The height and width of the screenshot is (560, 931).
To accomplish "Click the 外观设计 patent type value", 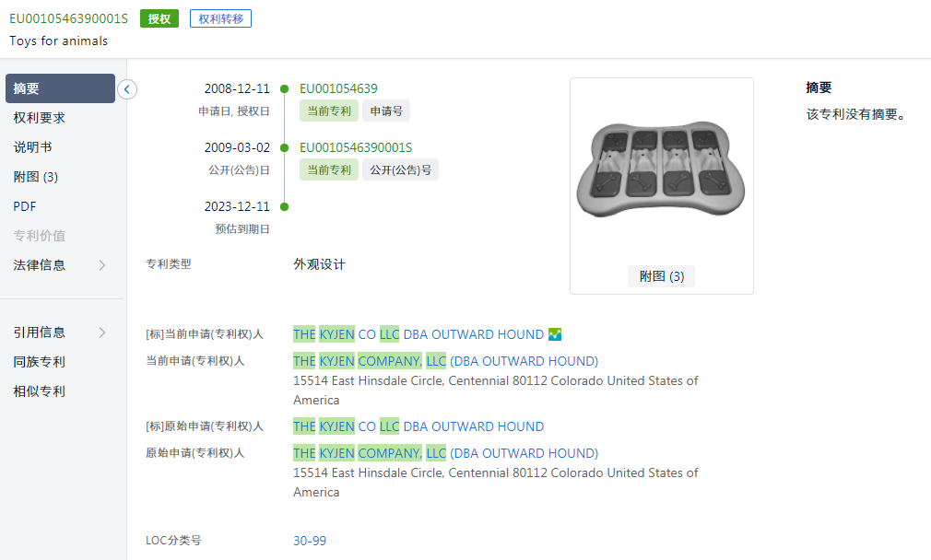I will (320, 264).
